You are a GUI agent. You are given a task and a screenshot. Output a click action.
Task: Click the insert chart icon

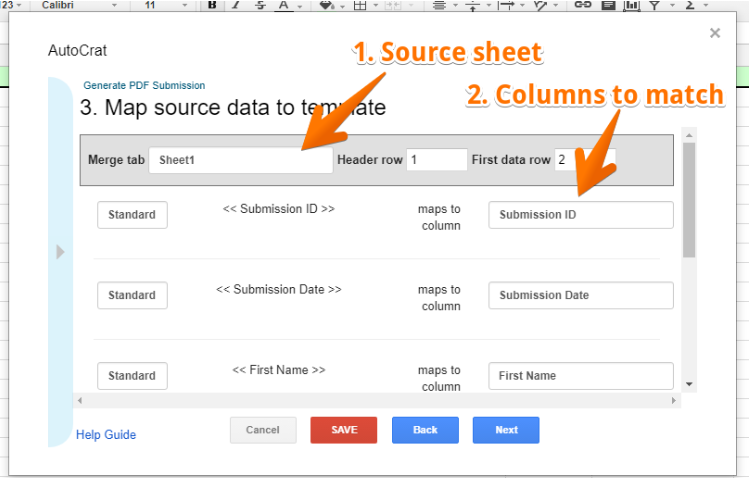[632, 5]
